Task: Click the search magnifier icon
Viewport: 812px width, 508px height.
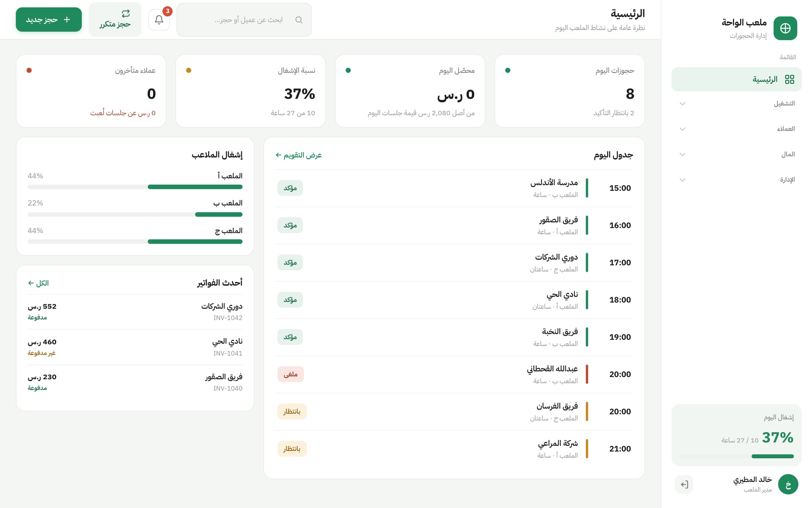Action: click(x=299, y=20)
